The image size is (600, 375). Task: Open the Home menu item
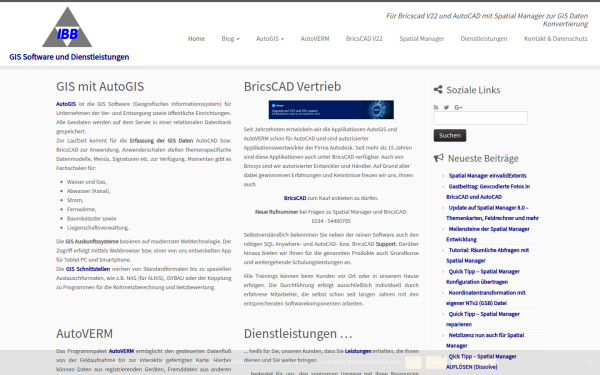tap(196, 39)
